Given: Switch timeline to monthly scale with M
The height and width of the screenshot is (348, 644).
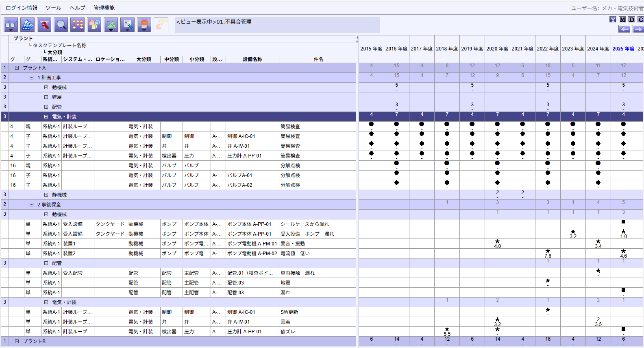Looking at the screenshot, I should click(x=622, y=20).
